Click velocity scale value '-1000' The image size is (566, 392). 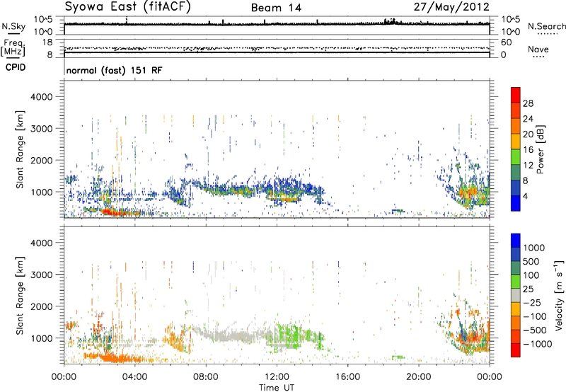coord(538,344)
